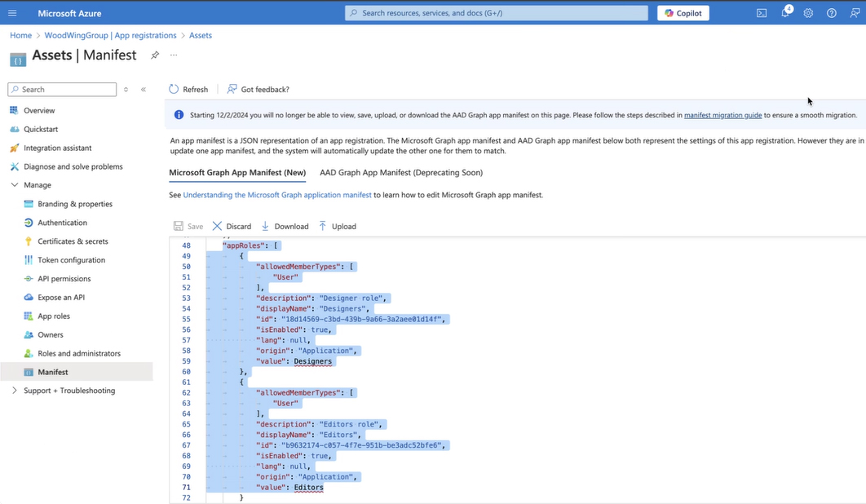Click the Manifest icon in sidebar

[29, 372]
